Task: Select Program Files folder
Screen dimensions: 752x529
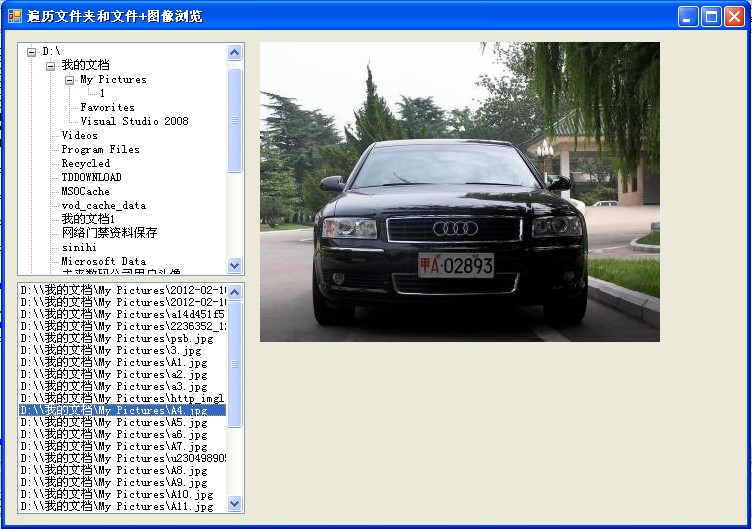Action: point(100,149)
